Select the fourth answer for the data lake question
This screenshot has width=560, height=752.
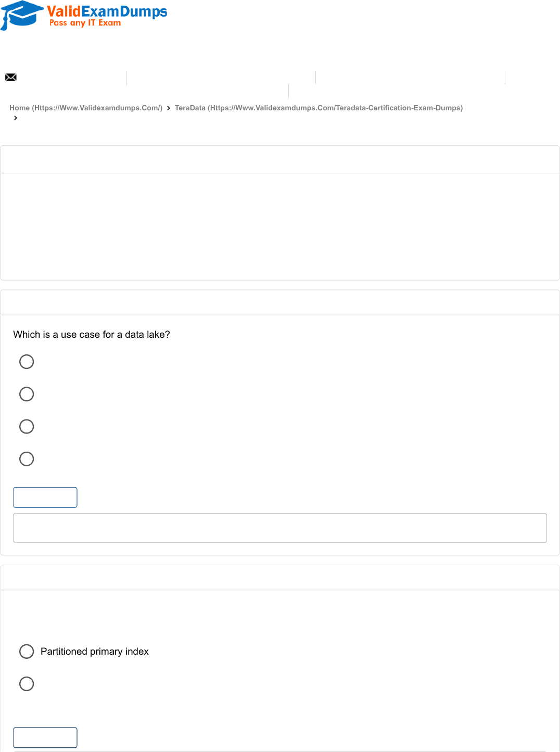27,459
